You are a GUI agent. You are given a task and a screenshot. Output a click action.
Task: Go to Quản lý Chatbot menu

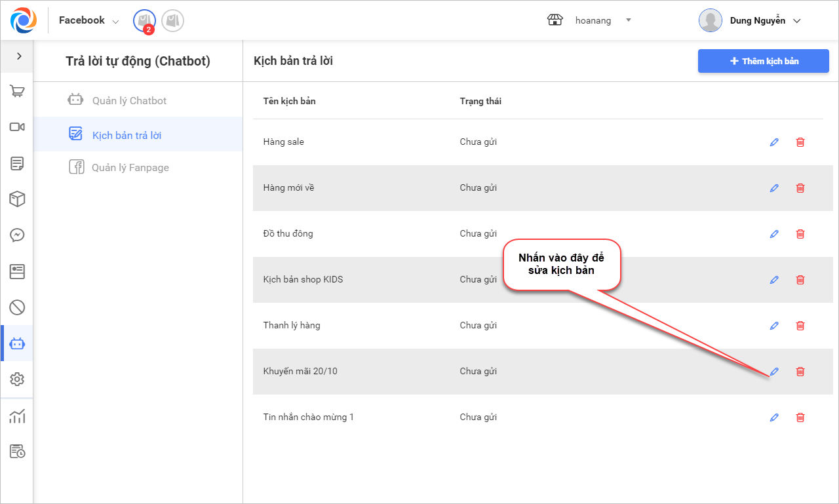click(x=129, y=101)
